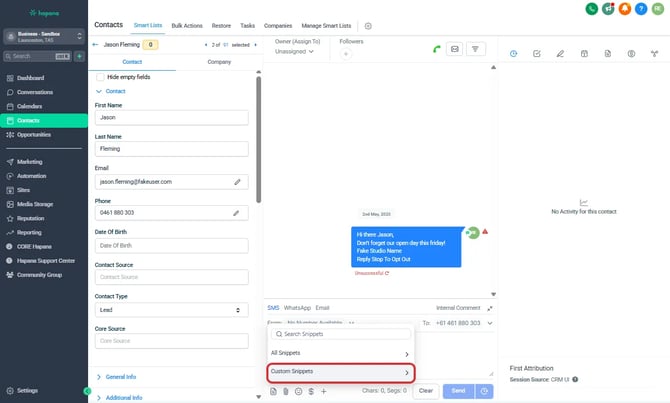
Task: Edit email address with pencil icon
Action: (238, 182)
